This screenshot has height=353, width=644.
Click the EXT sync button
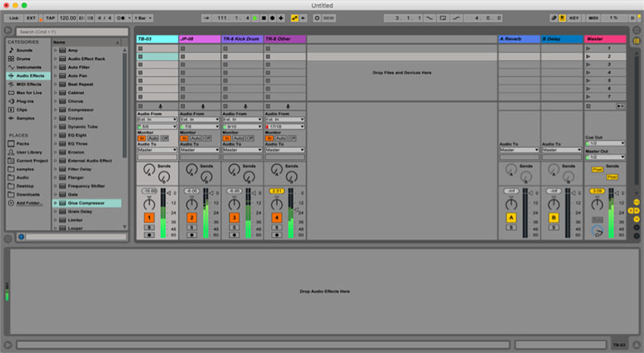(x=31, y=18)
